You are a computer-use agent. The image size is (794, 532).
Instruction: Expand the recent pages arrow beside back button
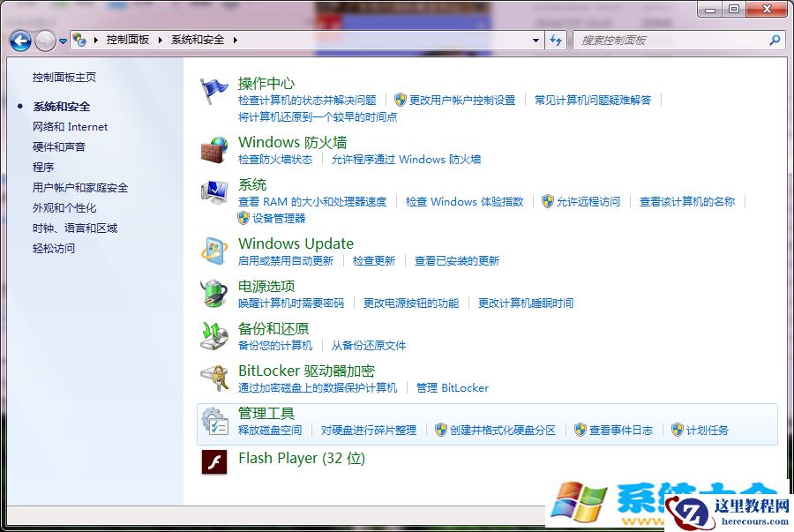click(x=62, y=40)
